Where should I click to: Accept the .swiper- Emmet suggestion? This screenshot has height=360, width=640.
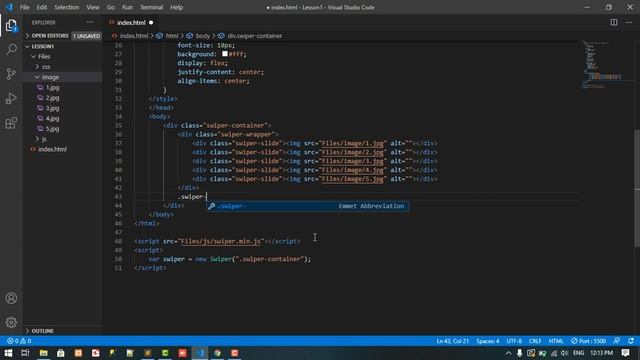307,206
